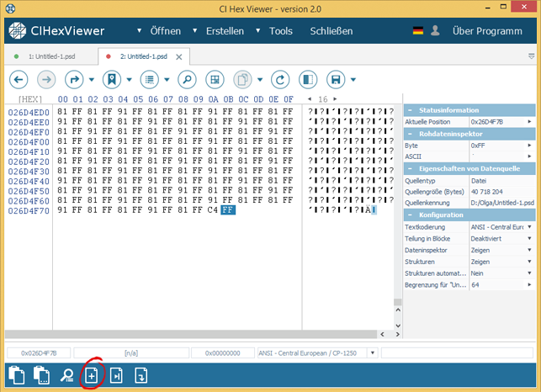Decrease bytes per row with left arrow near 16
Image resolution: width=541 pixels, height=392 pixels.
click(310, 99)
